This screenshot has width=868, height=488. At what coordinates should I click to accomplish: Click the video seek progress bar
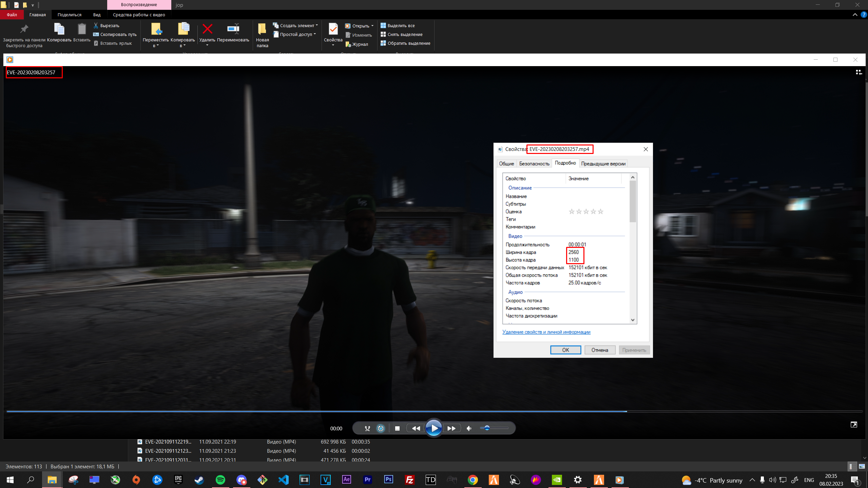pyautogui.click(x=434, y=411)
